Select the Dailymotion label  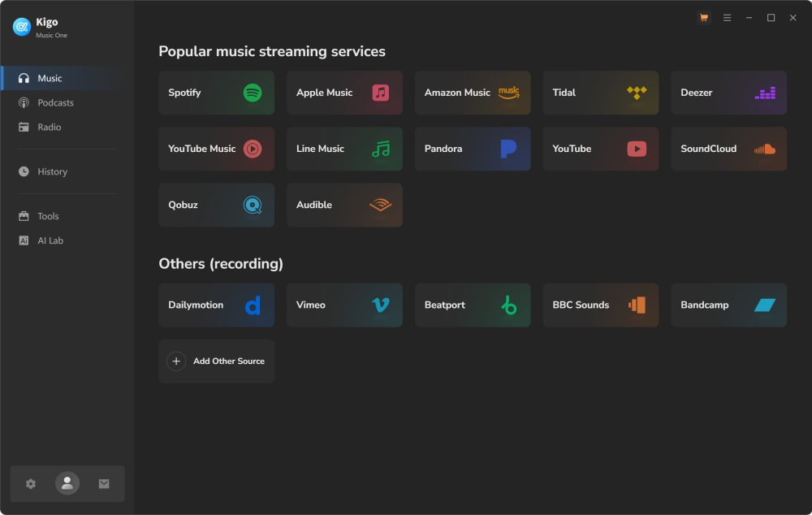pos(196,305)
